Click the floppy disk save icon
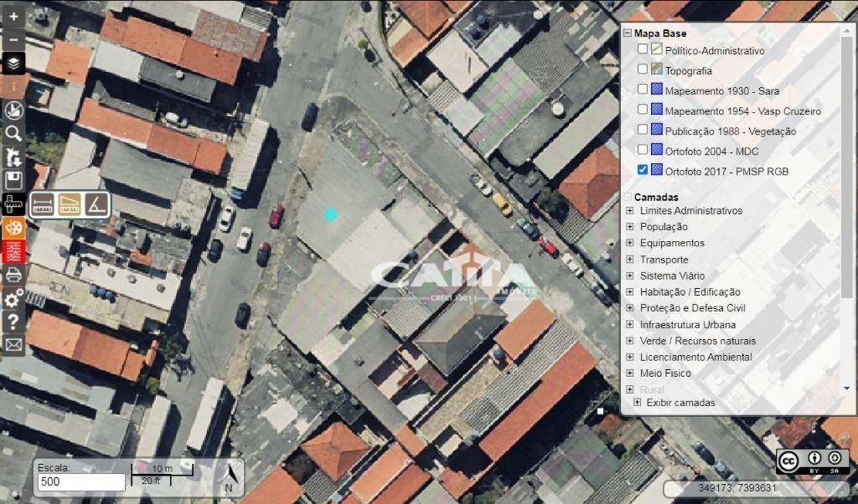Viewport: 858px width, 504px height. pyautogui.click(x=13, y=181)
